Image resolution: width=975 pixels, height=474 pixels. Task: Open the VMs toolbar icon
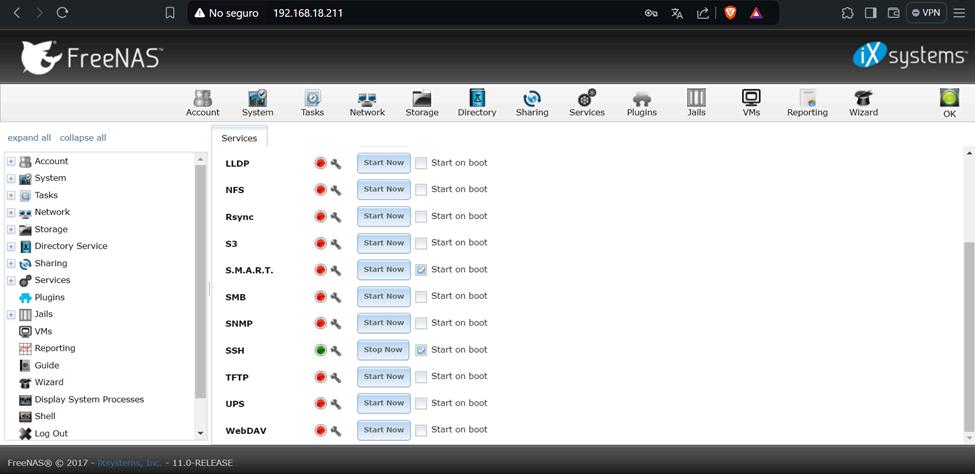(x=751, y=103)
